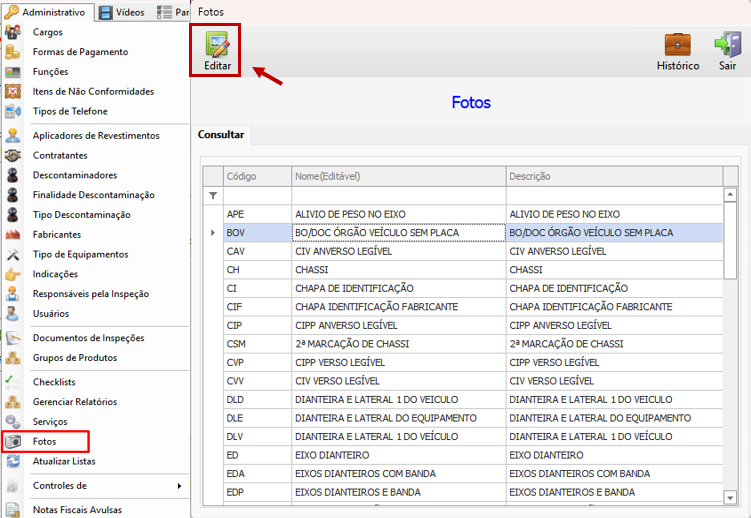Expand the Controles de submenu arrow
This screenshot has height=518, width=751.
click(179, 486)
